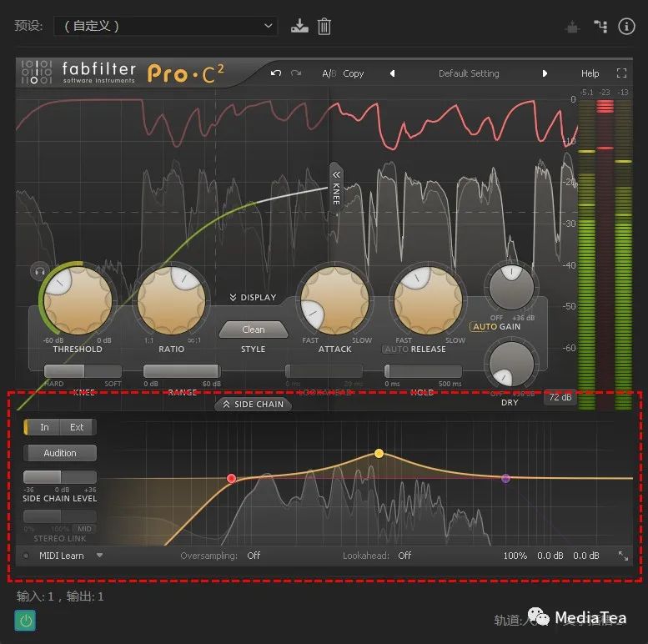Click the Auto Gain knob
The width and height of the screenshot is (648, 644).
tap(511, 287)
